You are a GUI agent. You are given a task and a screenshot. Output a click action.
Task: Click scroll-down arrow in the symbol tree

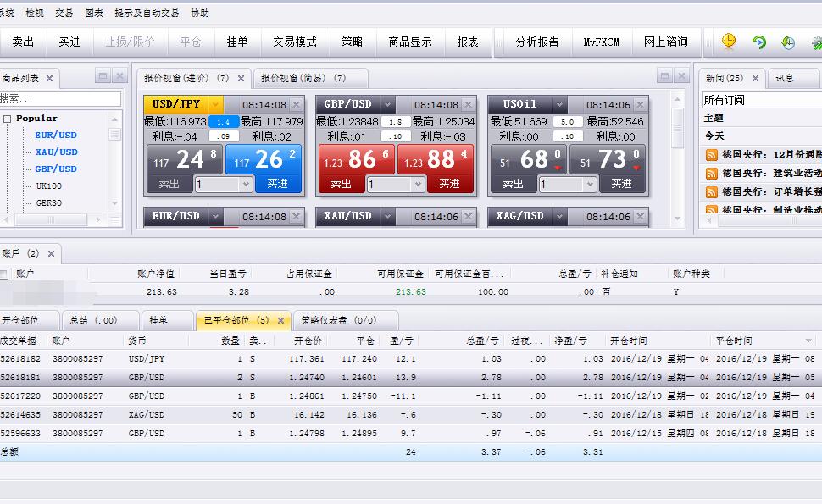(x=114, y=203)
